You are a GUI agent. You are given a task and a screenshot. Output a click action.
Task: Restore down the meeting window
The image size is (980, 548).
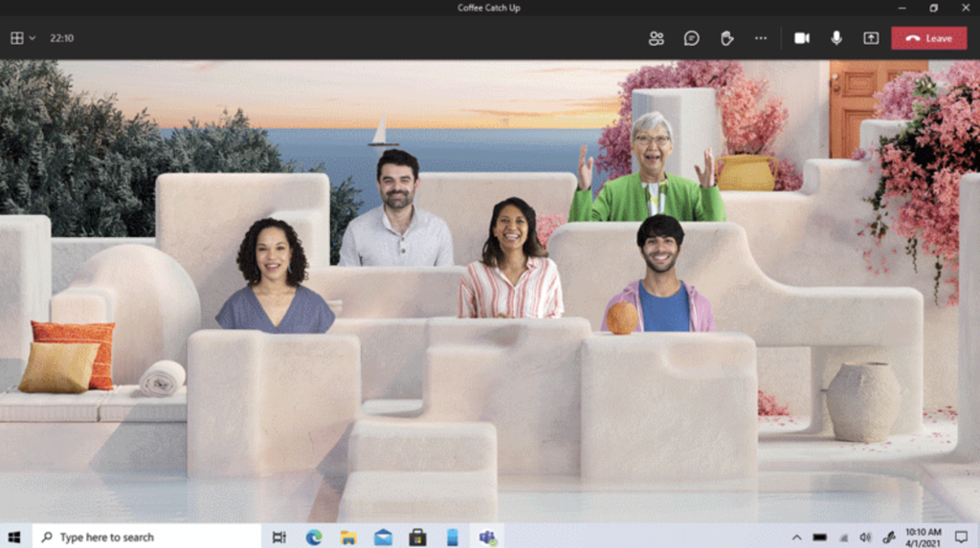pyautogui.click(x=934, y=8)
